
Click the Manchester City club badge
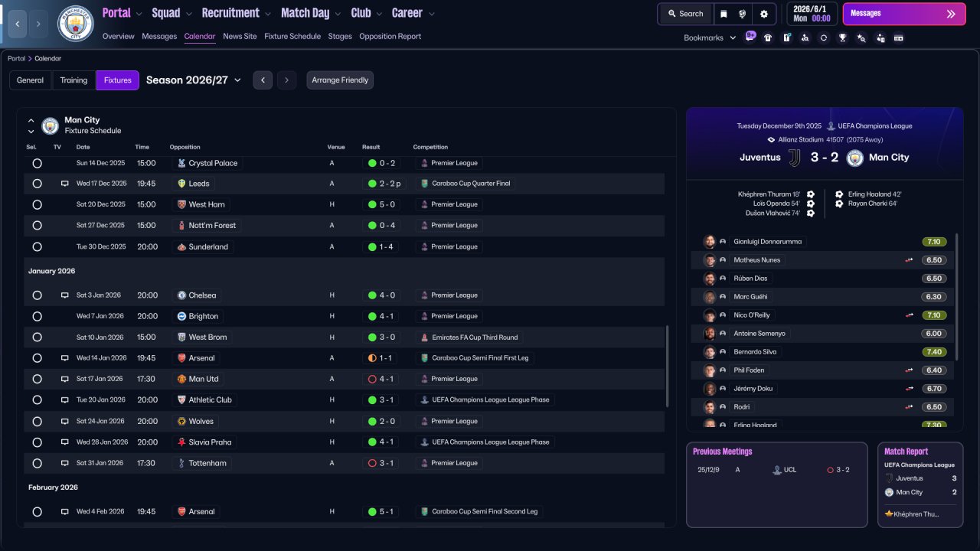coord(75,24)
